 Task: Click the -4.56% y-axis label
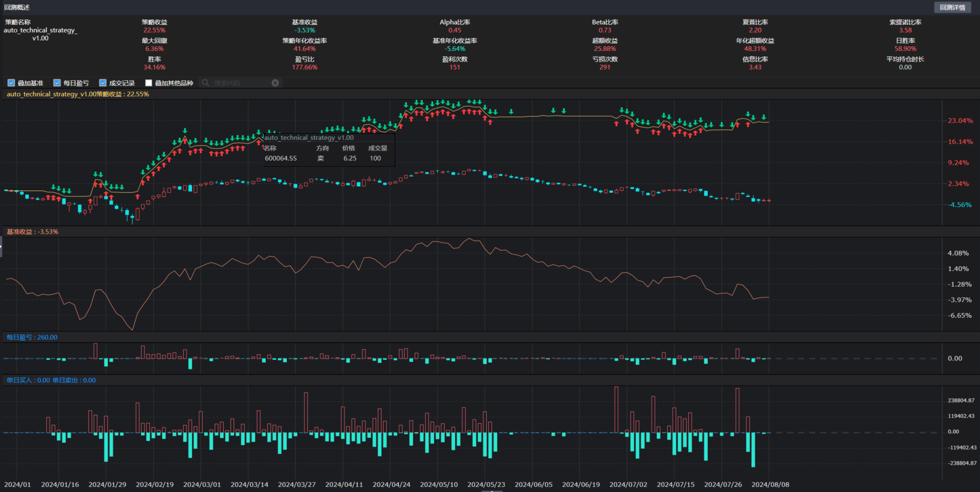point(960,205)
